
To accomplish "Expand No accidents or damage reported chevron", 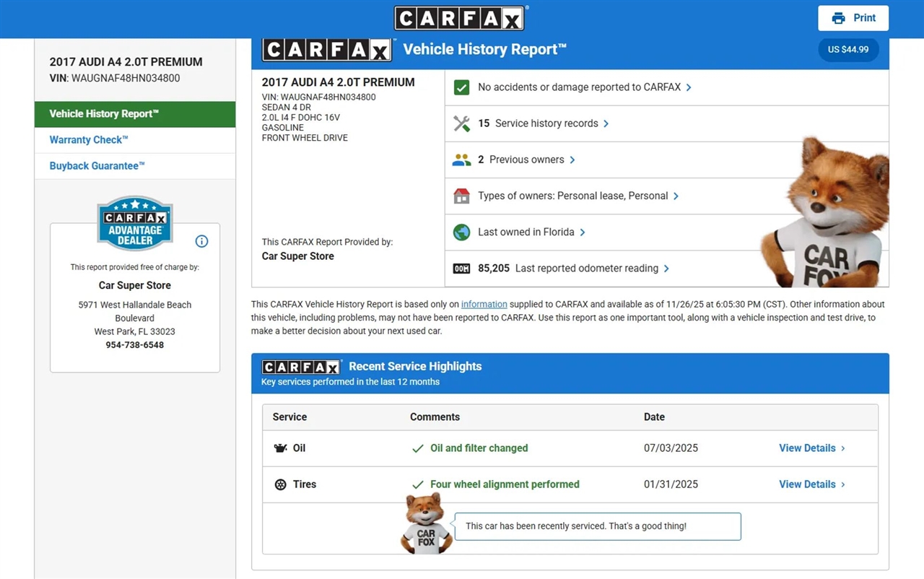I will click(689, 87).
